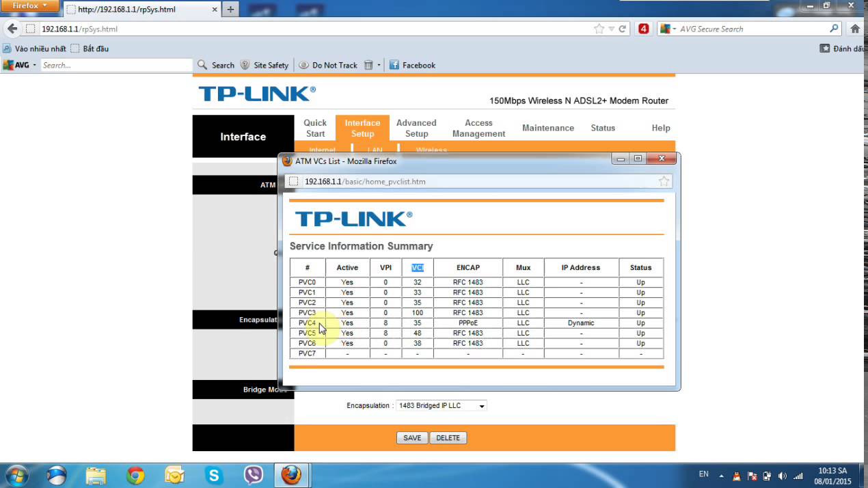The width and height of the screenshot is (868, 488).
Task: Launch Google Chrome from the taskbar
Action: (x=135, y=475)
